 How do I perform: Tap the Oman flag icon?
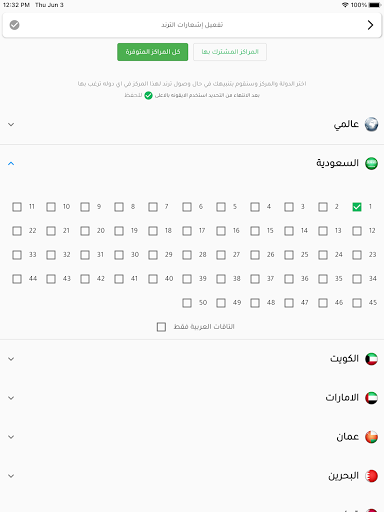[x=371, y=437]
